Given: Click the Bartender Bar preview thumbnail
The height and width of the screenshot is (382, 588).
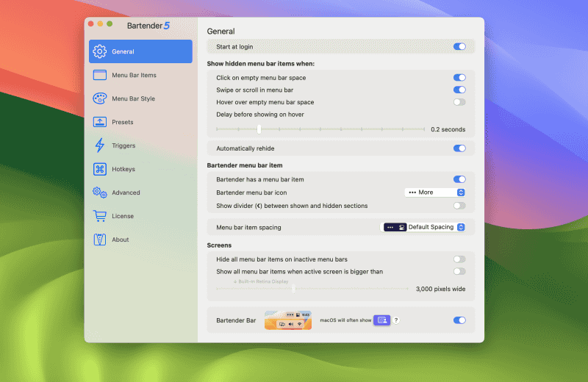Looking at the screenshot, I should coord(288,320).
